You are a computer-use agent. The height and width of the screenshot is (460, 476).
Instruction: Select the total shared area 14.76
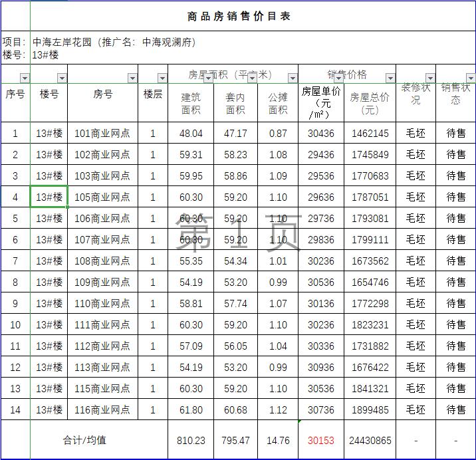[x=278, y=440]
